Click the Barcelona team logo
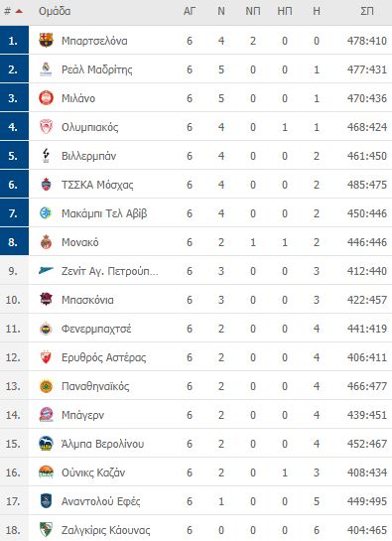 pos(46,41)
